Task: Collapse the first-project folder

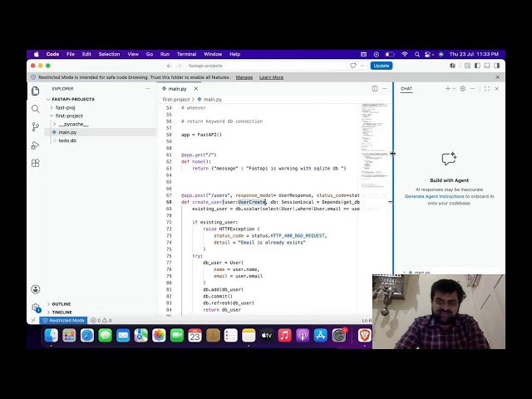Action: click(x=52, y=116)
